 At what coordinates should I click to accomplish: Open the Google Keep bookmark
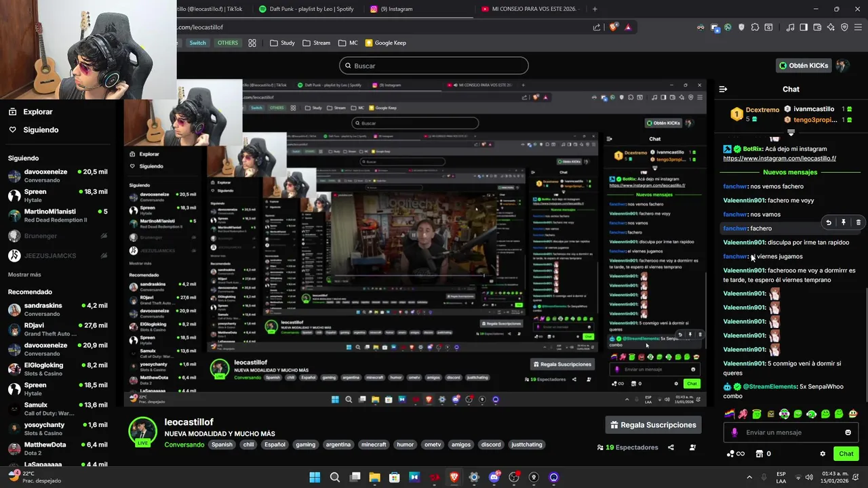[385, 43]
